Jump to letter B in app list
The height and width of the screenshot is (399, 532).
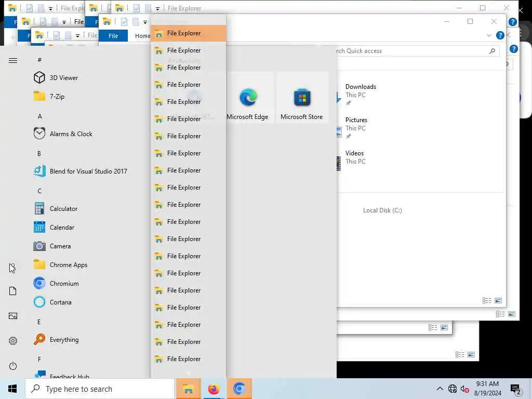click(x=39, y=154)
